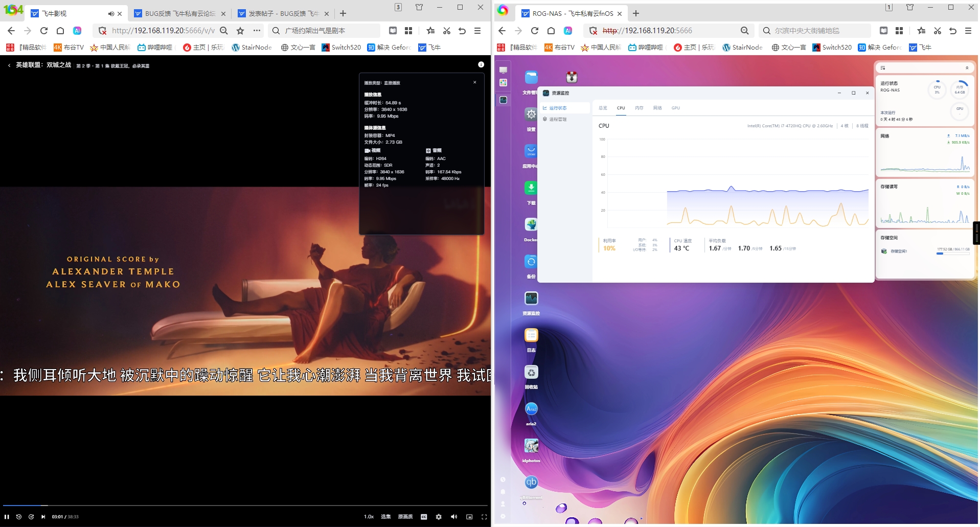Select the resource monitor taskbar icon
This screenshot has width=980, height=527.
(x=504, y=100)
